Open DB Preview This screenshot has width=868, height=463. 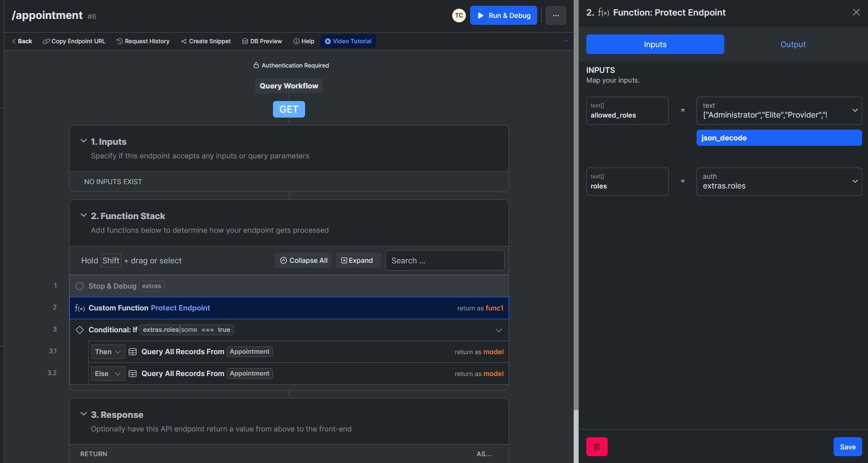[262, 41]
